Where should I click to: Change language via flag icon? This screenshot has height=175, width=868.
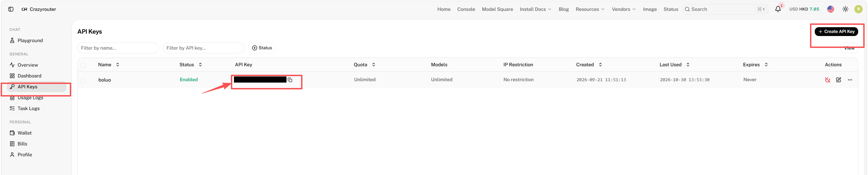pyautogui.click(x=831, y=9)
